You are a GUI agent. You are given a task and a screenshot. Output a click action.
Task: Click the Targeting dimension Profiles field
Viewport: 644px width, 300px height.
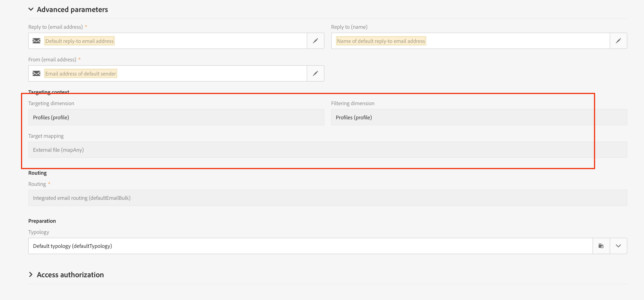(176, 117)
